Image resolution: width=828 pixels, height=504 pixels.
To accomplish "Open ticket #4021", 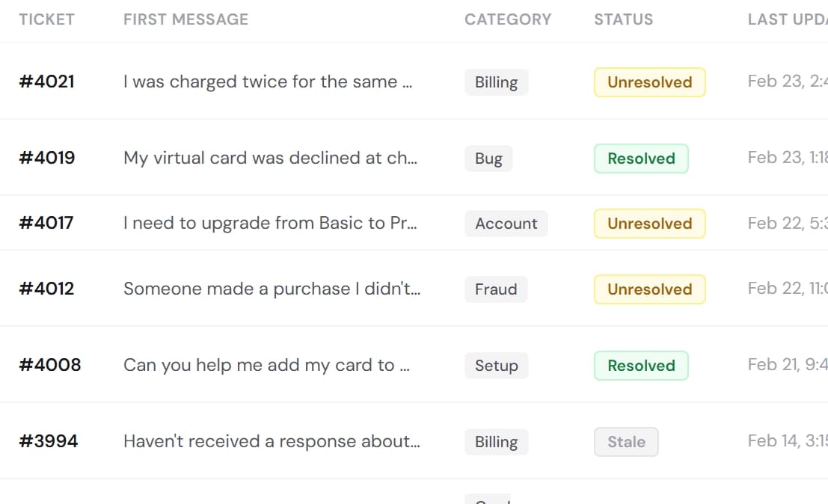I will coord(46,82).
